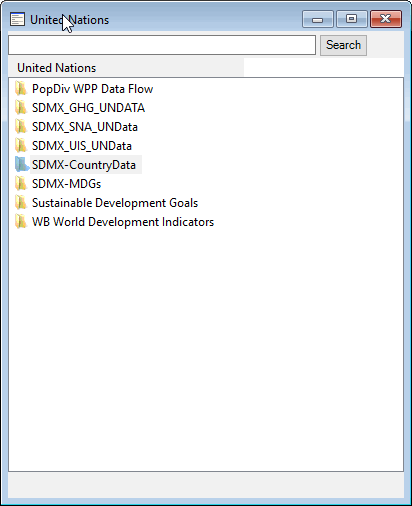Click the SDMX-MDGs folder icon

pos(21,184)
